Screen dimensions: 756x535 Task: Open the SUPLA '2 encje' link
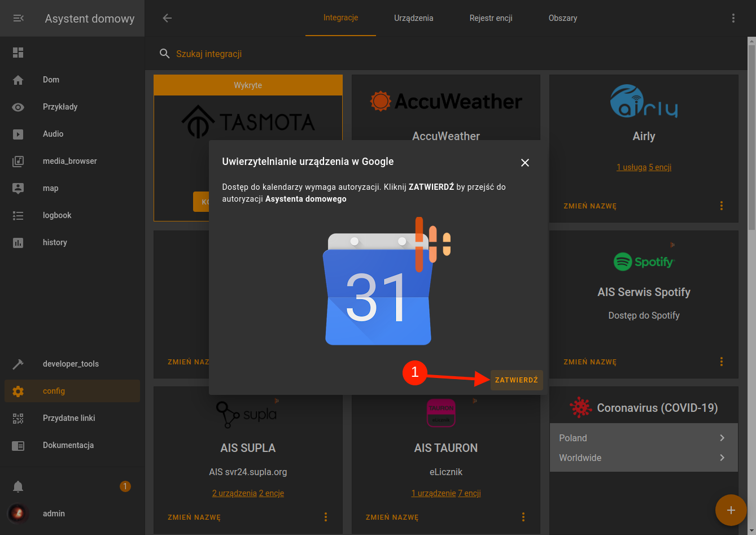[x=272, y=493]
